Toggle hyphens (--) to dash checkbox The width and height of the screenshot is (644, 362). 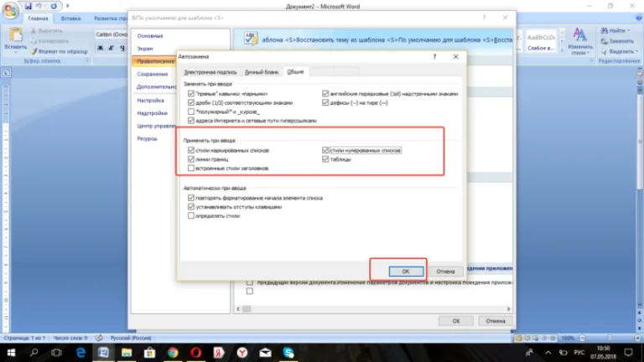pos(325,102)
